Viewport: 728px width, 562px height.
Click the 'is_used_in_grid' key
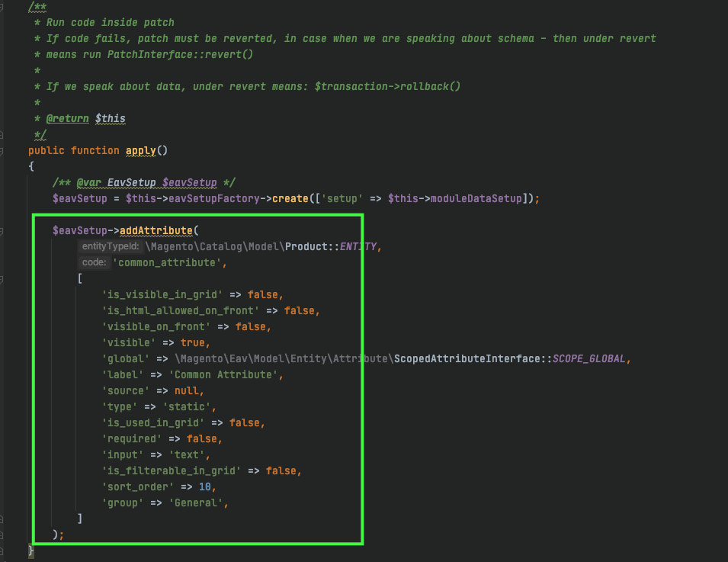153,423
